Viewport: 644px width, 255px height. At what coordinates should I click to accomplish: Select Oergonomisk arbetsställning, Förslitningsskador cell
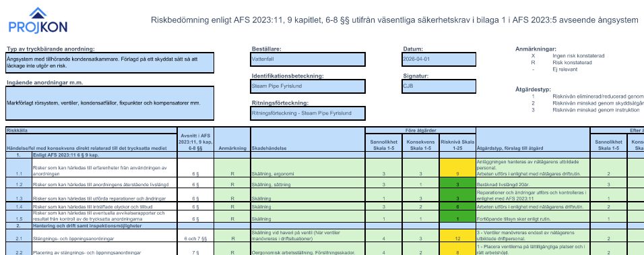pyautogui.click(x=308, y=249)
